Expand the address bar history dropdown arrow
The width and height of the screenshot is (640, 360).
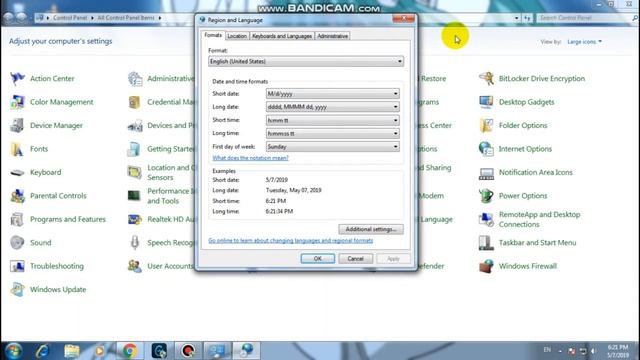click(516, 18)
